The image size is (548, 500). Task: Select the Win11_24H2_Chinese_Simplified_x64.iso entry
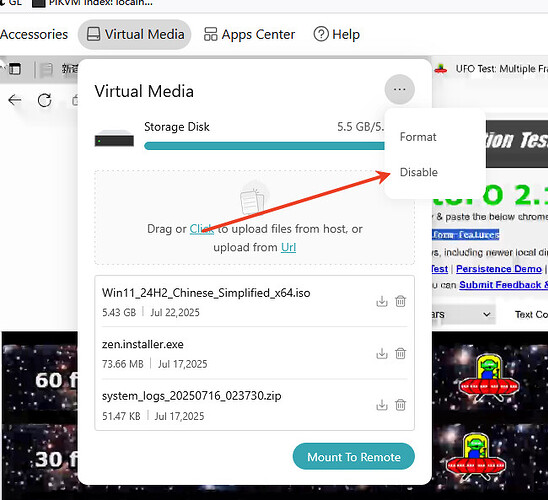254,302
